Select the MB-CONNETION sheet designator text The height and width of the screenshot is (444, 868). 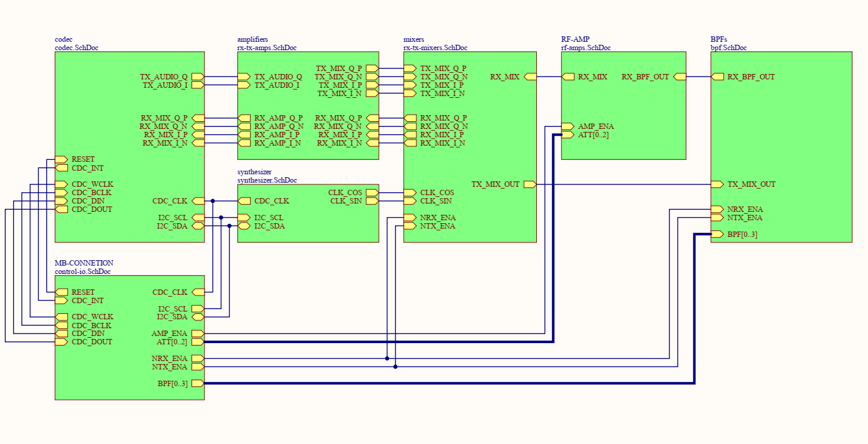pyautogui.click(x=84, y=263)
